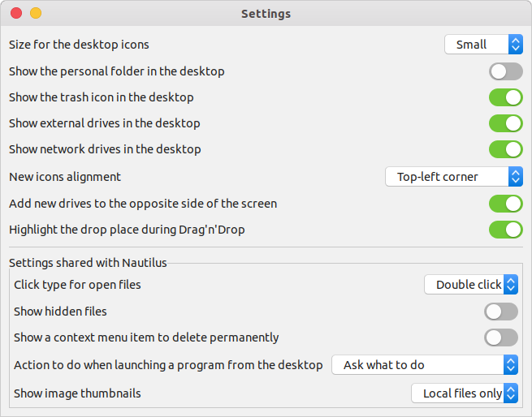Click the blue arrows beside Top-left corner
Viewport: 532px width, 417px height.
coord(516,177)
